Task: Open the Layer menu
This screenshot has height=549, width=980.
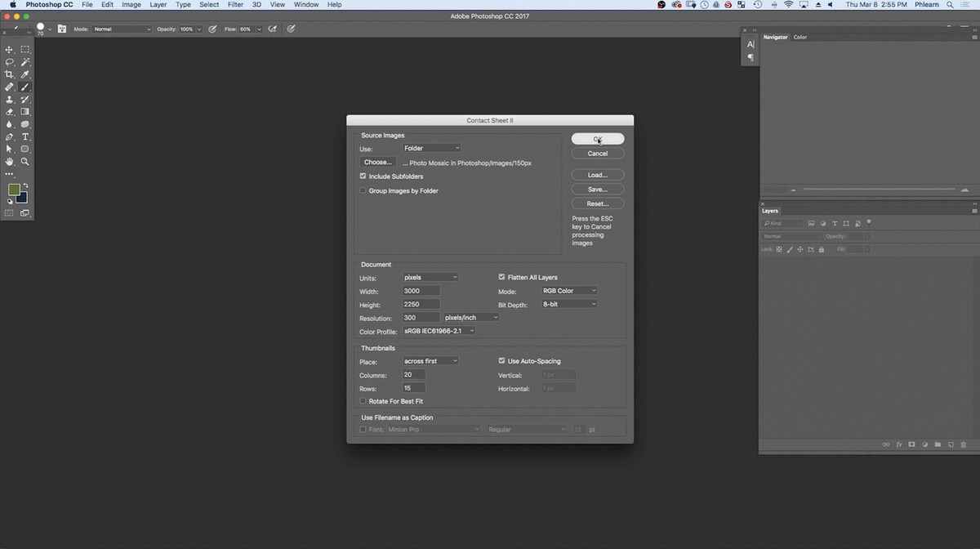Action: [158, 5]
